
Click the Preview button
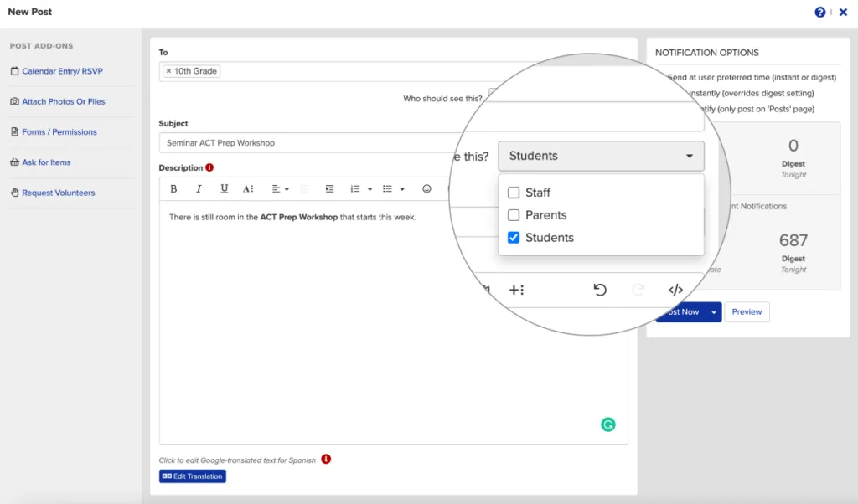point(747,312)
